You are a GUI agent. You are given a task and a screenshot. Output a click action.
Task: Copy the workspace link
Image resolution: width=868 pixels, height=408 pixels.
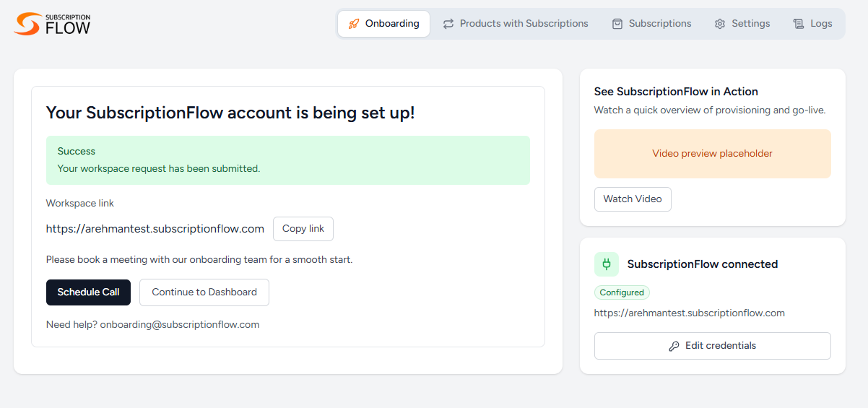click(x=303, y=229)
